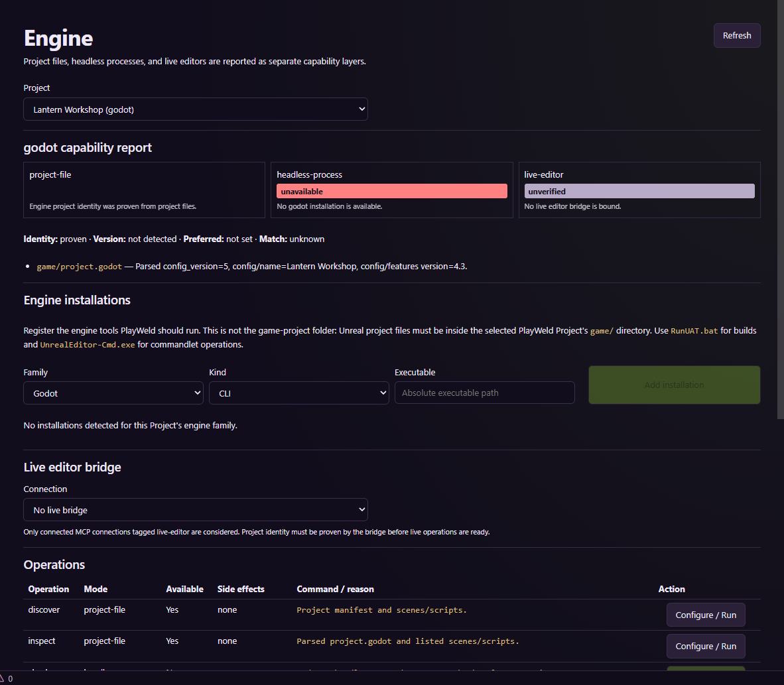Click the project-file mode cell in discover row
Viewport: 784px width, 685px height.
pos(105,609)
